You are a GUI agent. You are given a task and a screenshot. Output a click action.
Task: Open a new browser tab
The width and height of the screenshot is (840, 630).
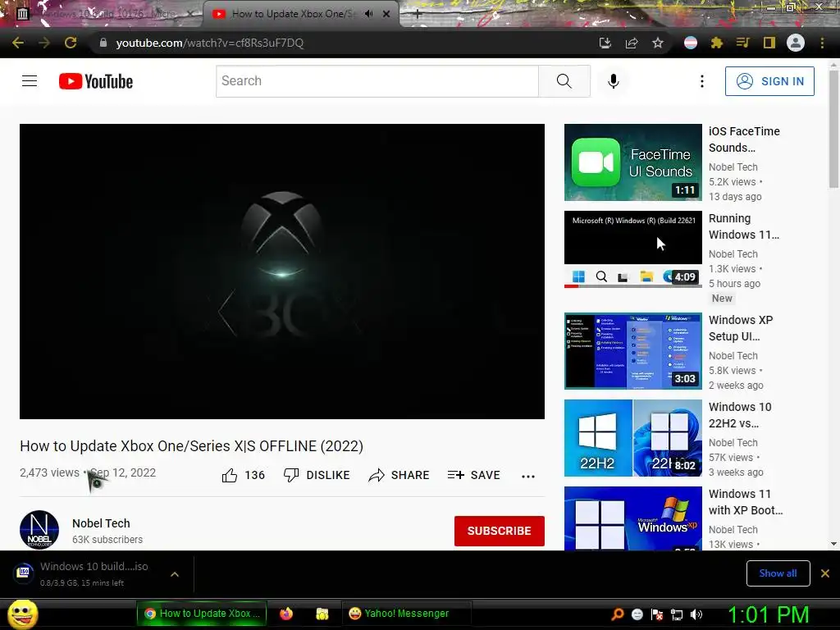[x=418, y=15]
